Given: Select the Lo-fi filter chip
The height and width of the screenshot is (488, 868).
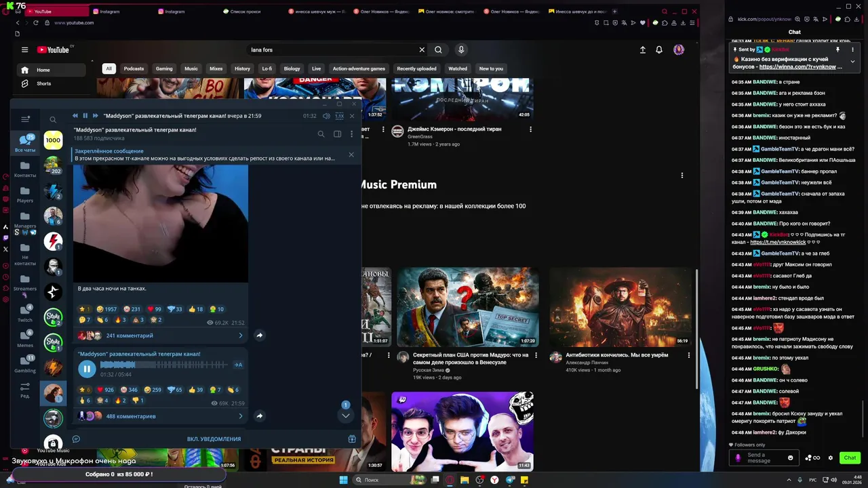Looking at the screenshot, I should pyautogui.click(x=267, y=68).
